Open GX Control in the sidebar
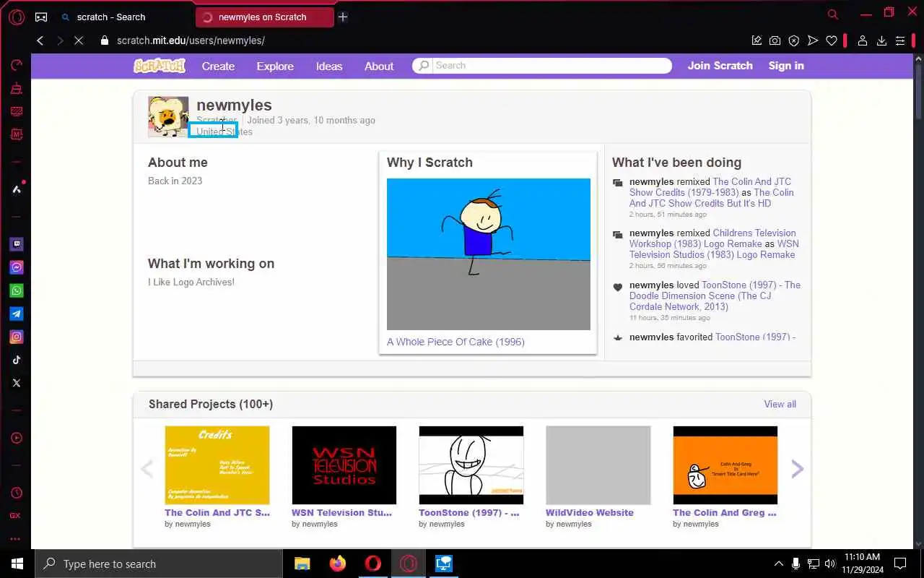The image size is (924, 578). coord(16,66)
